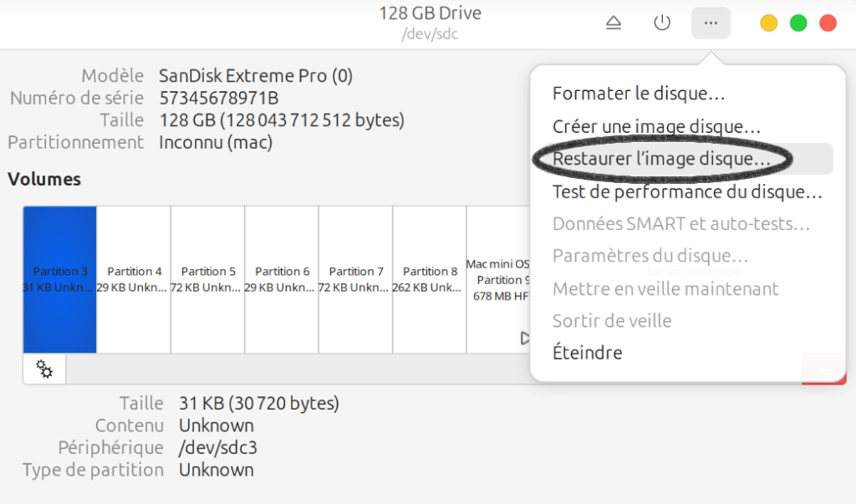Select Éteindre in the drive menu
The width and height of the screenshot is (856, 504).
click(587, 353)
